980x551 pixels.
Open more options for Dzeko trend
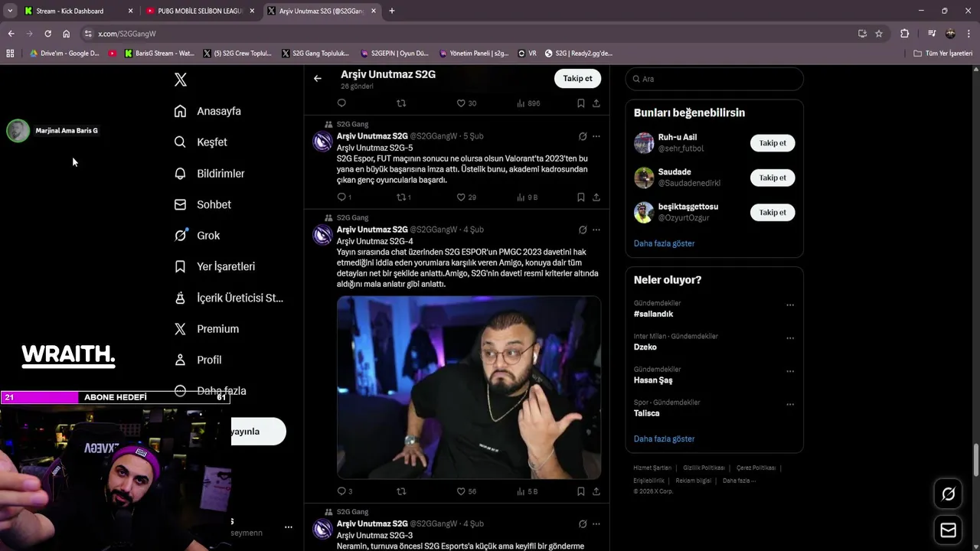click(790, 338)
